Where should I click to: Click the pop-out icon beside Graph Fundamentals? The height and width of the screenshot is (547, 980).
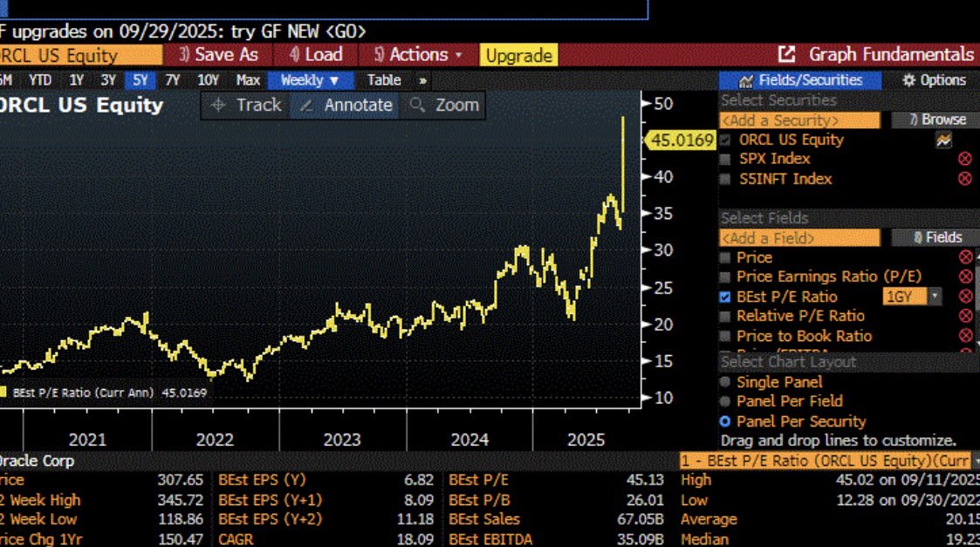(x=786, y=54)
